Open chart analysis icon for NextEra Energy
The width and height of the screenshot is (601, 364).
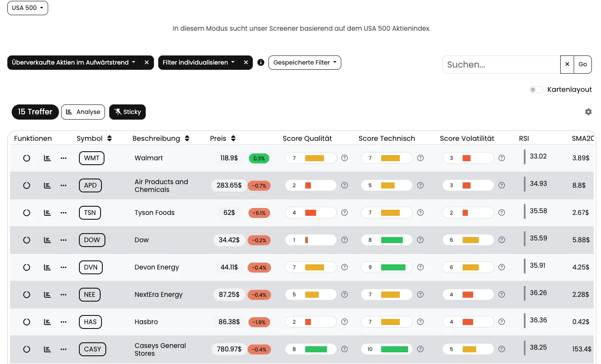coord(47,295)
